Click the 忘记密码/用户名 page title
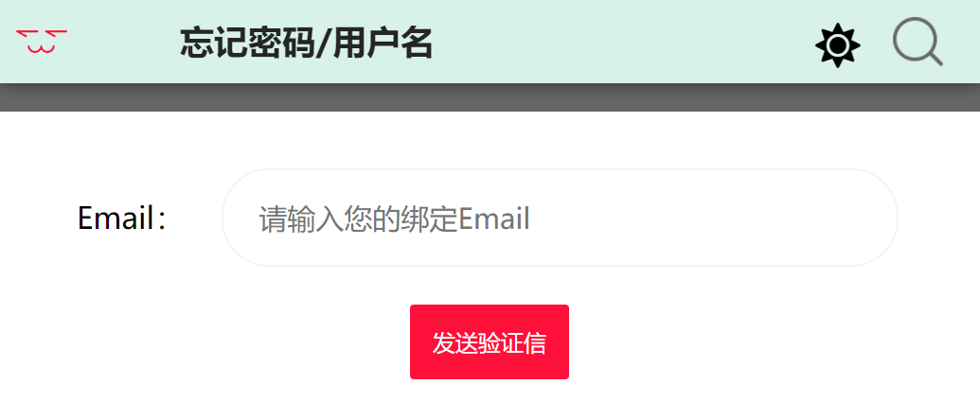 click(306, 44)
